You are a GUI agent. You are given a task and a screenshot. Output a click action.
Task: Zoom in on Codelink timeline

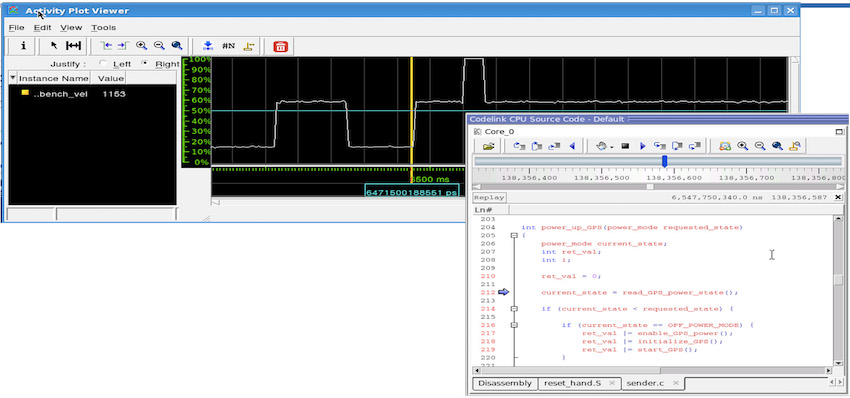click(x=743, y=146)
